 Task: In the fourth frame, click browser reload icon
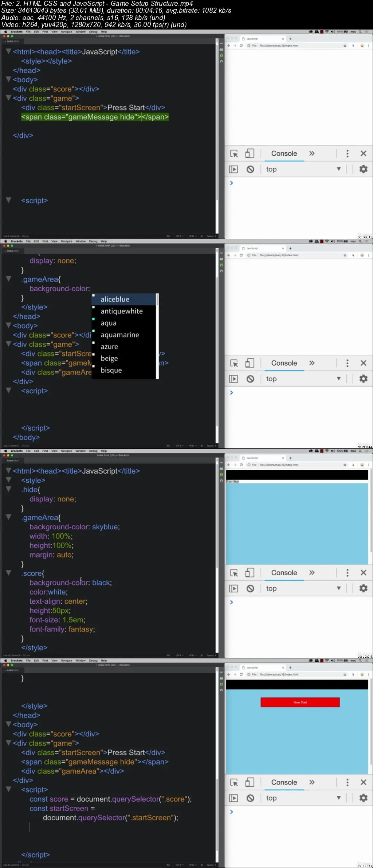click(x=241, y=674)
